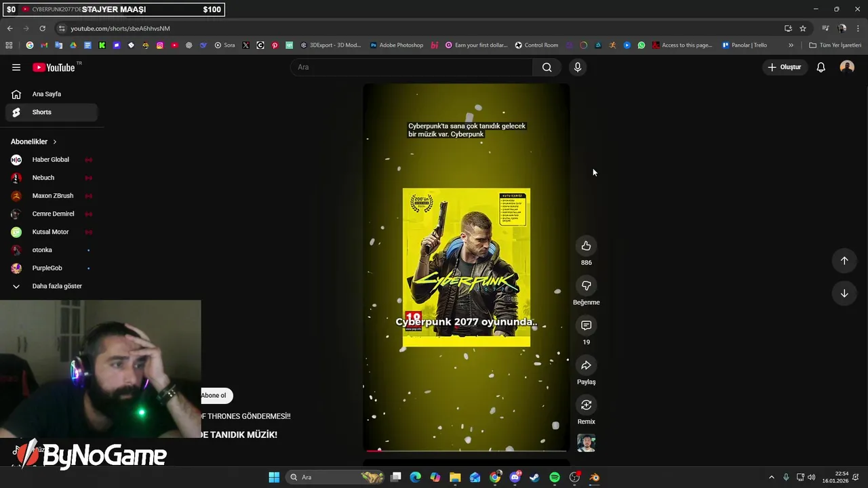Open the Panolar Trello bookmark
The image size is (868, 488).
745,45
